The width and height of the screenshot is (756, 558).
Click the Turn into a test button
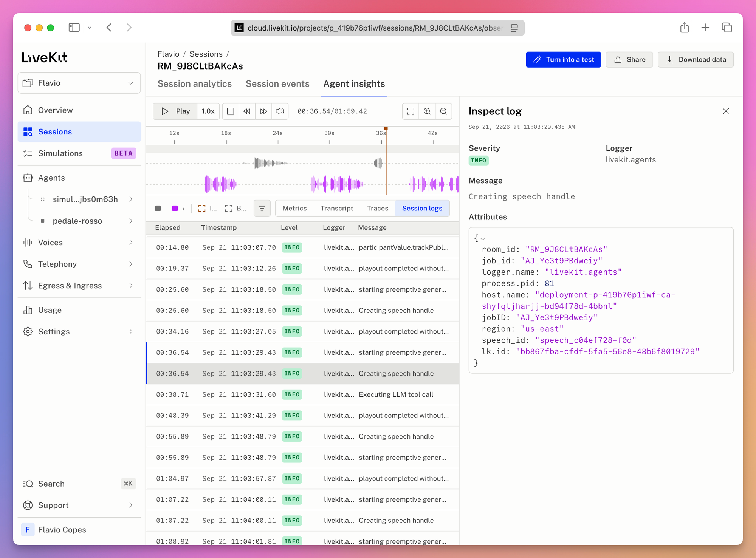563,59
